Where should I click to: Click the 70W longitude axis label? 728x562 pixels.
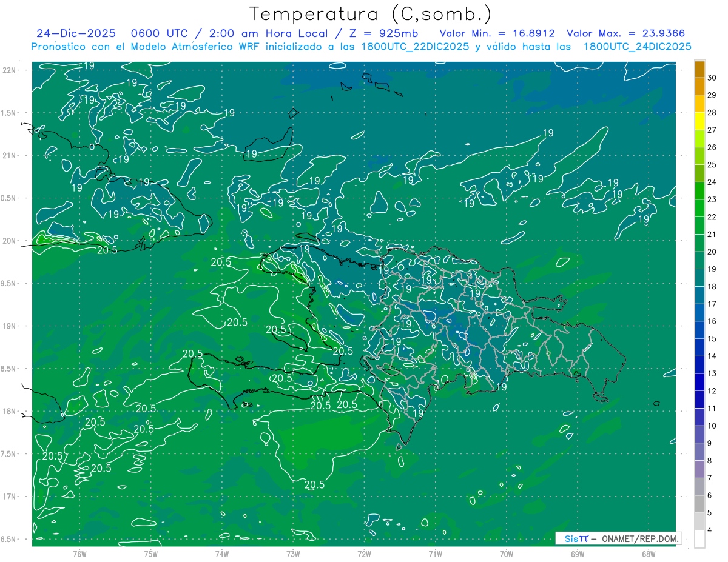coord(507,554)
